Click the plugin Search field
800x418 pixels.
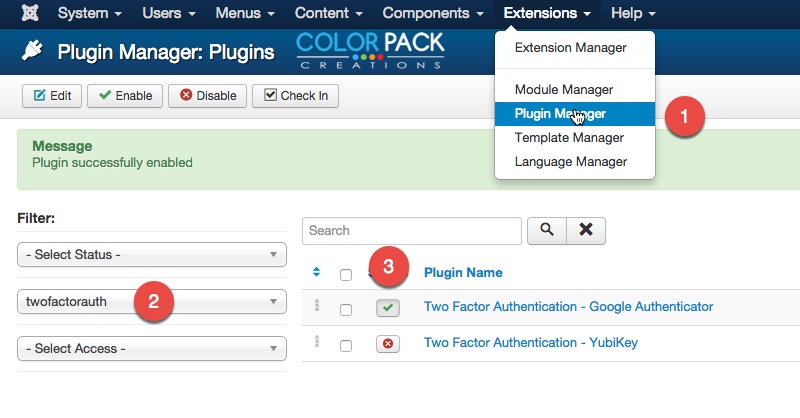pos(412,231)
